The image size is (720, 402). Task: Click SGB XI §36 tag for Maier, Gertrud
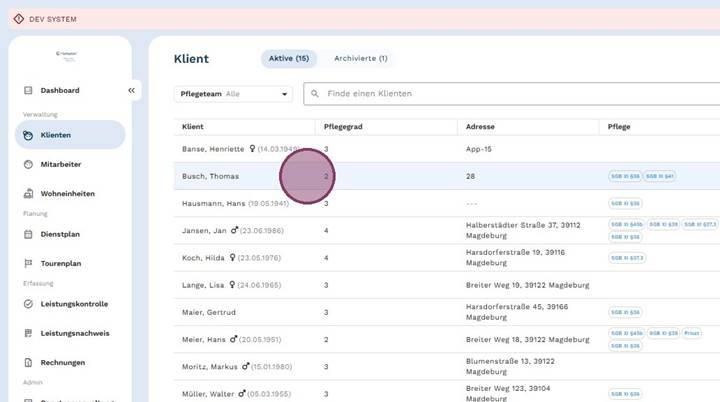(625, 312)
